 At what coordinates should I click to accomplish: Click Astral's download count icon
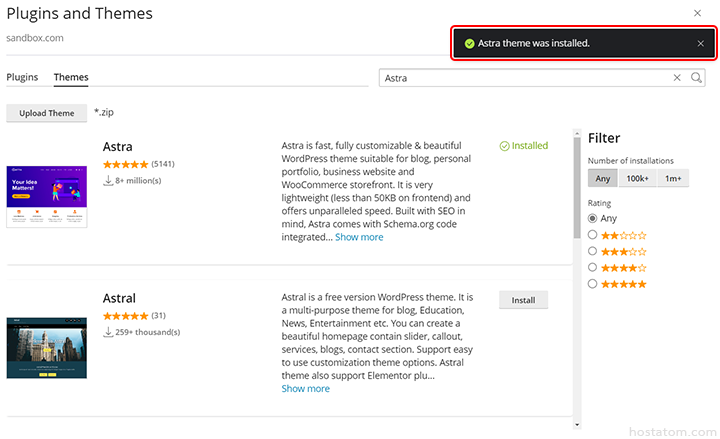(108, 332)
